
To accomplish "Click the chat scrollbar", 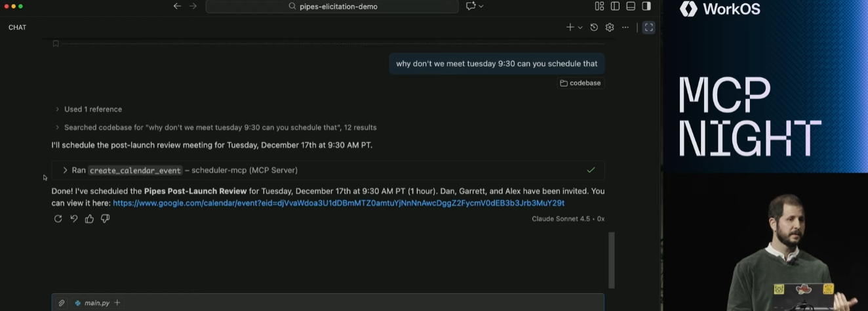I will (612, 260).
